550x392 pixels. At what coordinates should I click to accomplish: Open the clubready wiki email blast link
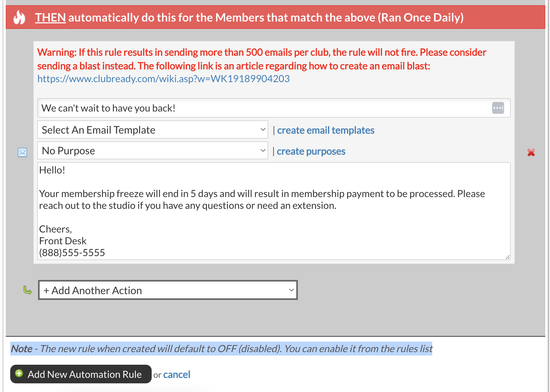click(163, 79)
